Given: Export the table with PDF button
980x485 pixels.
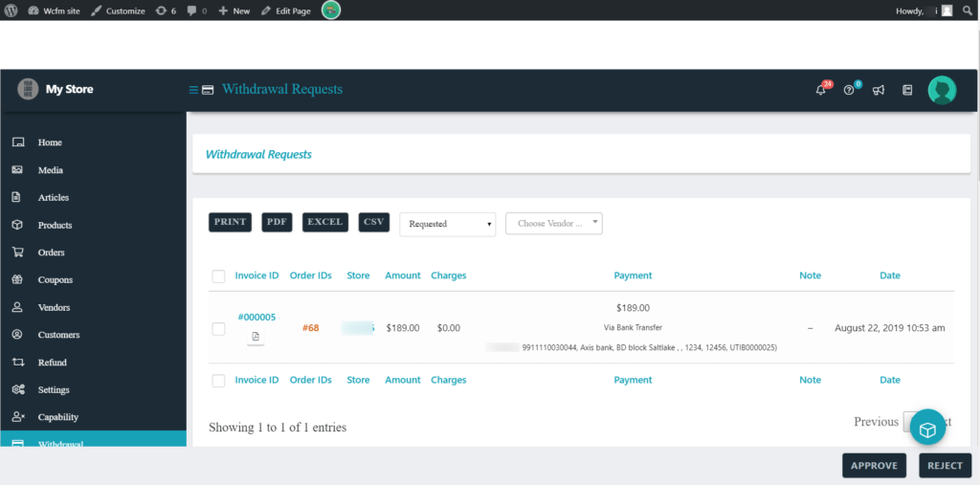Looking at the screenshot, I should (277, 223).
